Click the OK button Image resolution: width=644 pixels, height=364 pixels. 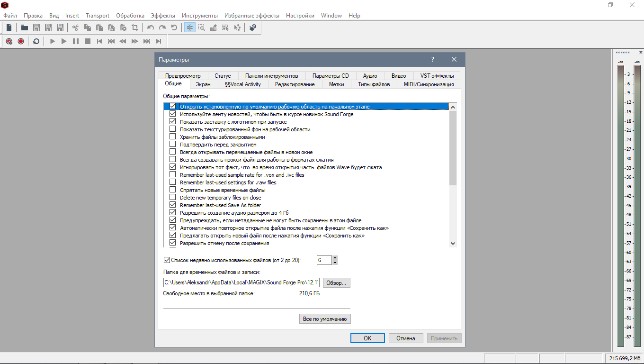[x=367, y=338]
